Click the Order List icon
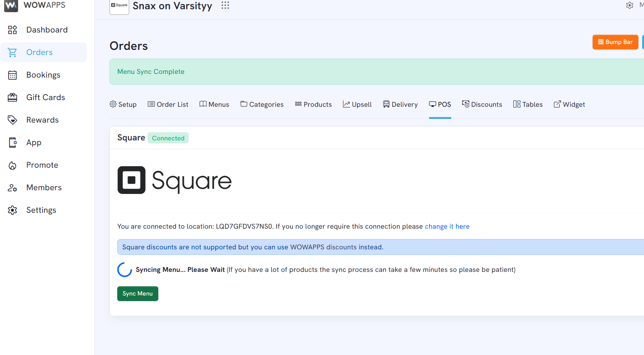The width and height of the screenshot is (644, 355). 151,104
